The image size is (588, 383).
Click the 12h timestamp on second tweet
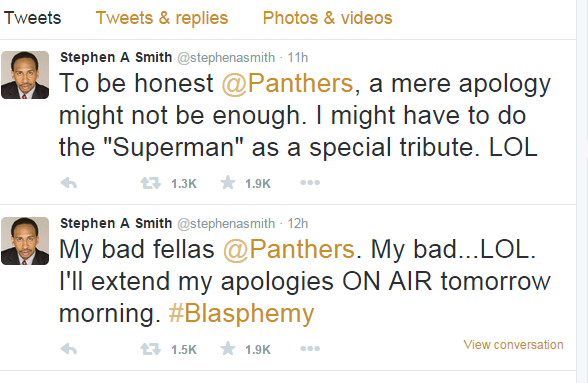coord(298,224)
